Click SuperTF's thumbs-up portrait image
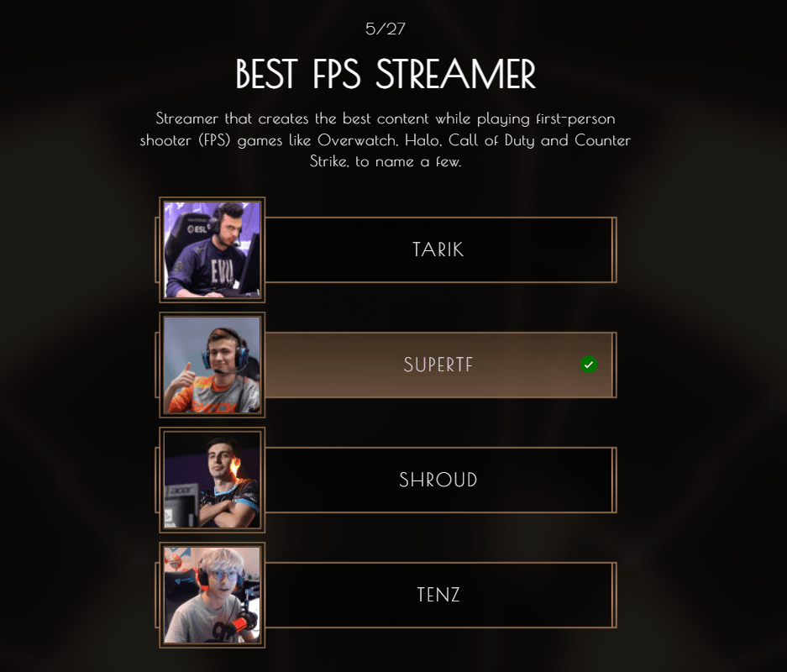The image size is (787, 672). click(212, 365)
